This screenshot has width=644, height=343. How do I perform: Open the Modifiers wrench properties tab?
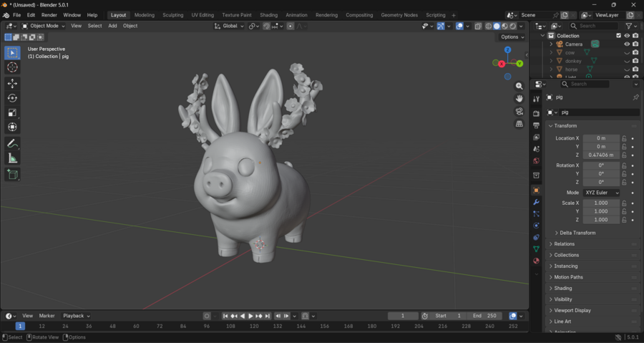pos(536,203)
